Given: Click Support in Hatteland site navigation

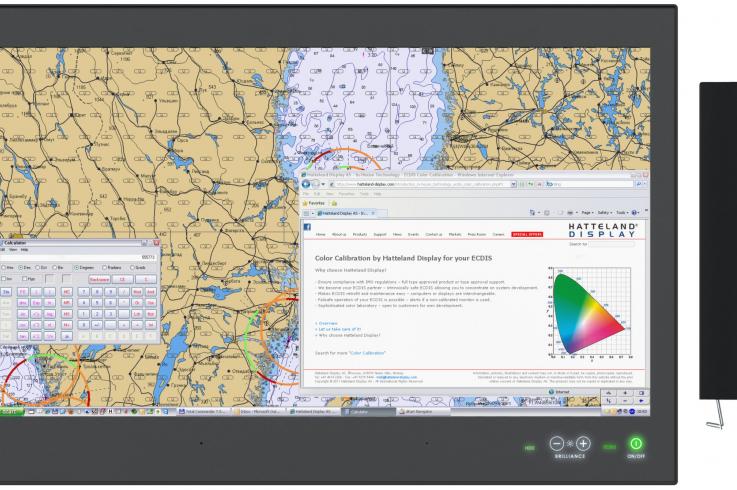Looking at the screenshot, I should tap(380, 234).
